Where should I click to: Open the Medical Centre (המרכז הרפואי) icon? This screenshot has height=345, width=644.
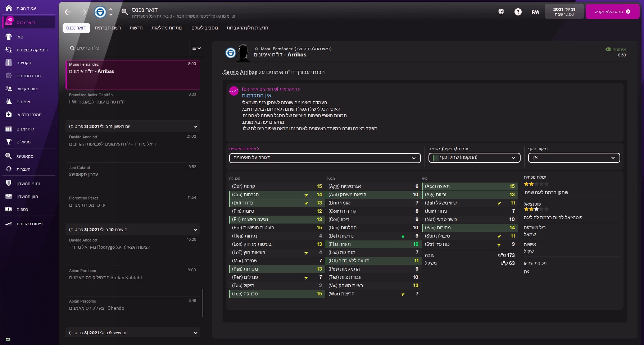pos(9,114)
